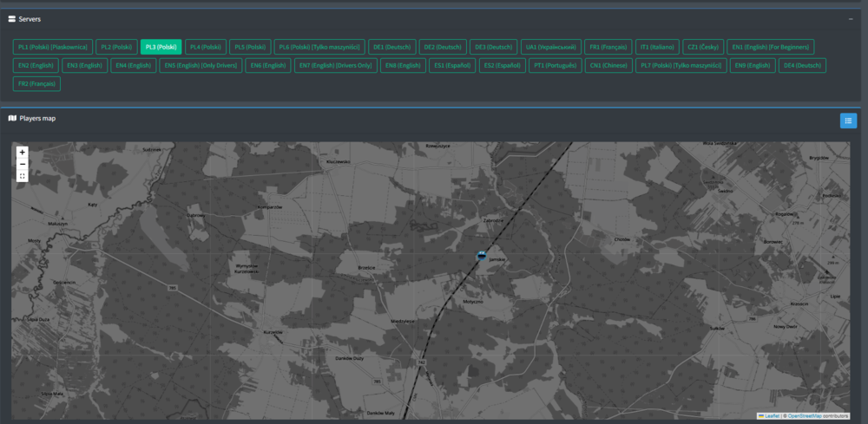Image resolution: width=868 pixels, height=424 pixels.
Task: Select the PL1 (Polski) [Piaskownica] server
Action: point(52,47)
